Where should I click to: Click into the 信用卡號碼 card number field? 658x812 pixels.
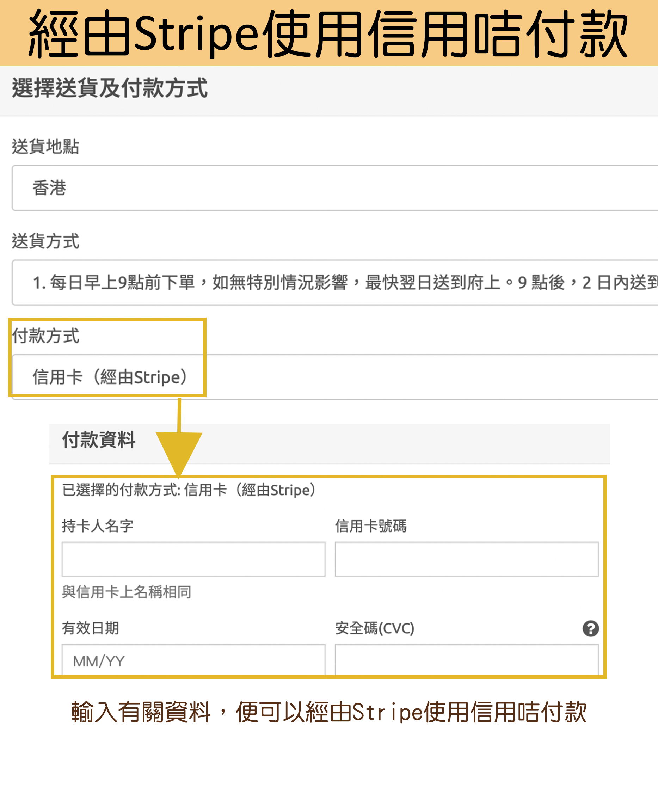click(x=466, y=559)
